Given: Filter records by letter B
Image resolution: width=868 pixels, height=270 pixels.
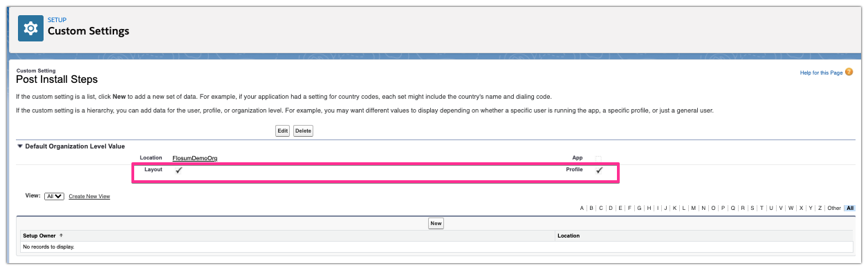Looking at the screenshot, I should [x=591, y=208].
